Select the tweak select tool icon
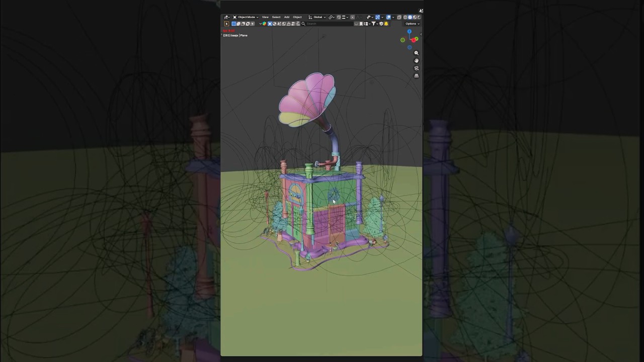Image resolution: width=644 pixels, height=362 pixels. click(226, 24)
